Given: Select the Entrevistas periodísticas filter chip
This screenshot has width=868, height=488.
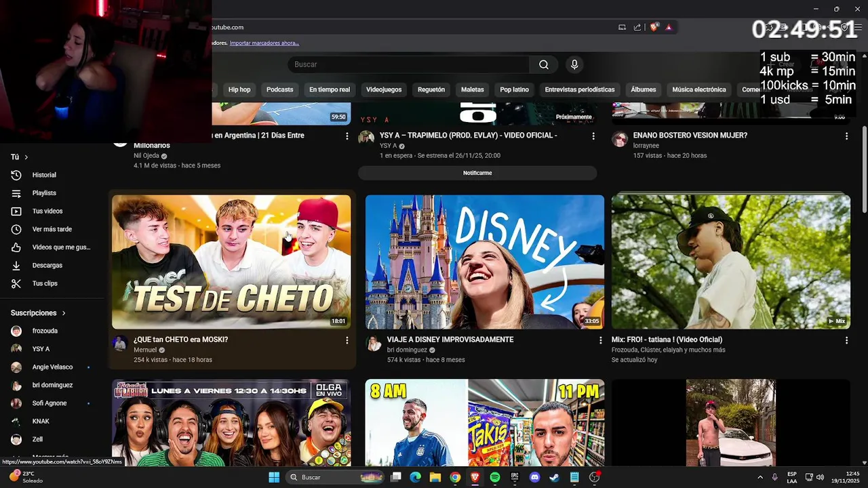Looking at the screenshot, I should click(x=580, y=89).
